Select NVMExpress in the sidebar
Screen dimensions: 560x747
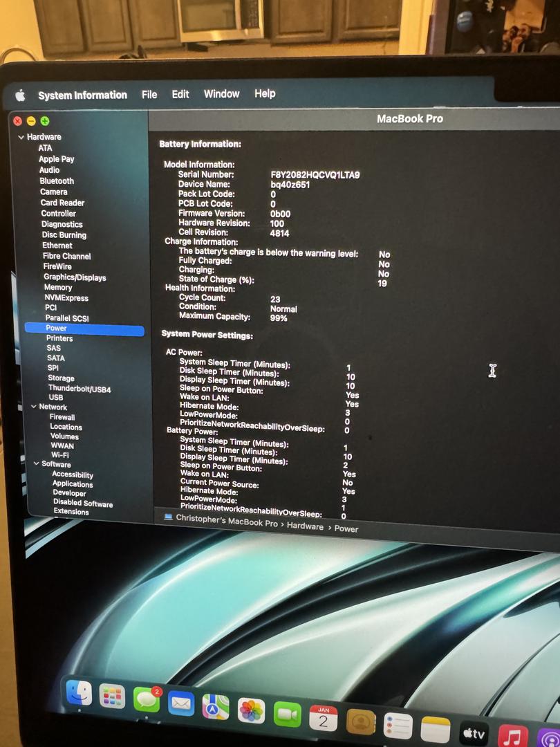coord(66,297)
